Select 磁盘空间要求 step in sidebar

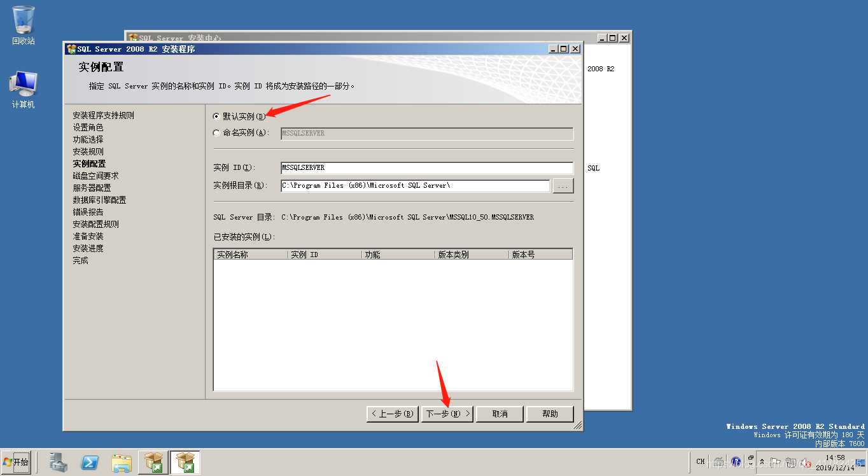tap(95, 176)
